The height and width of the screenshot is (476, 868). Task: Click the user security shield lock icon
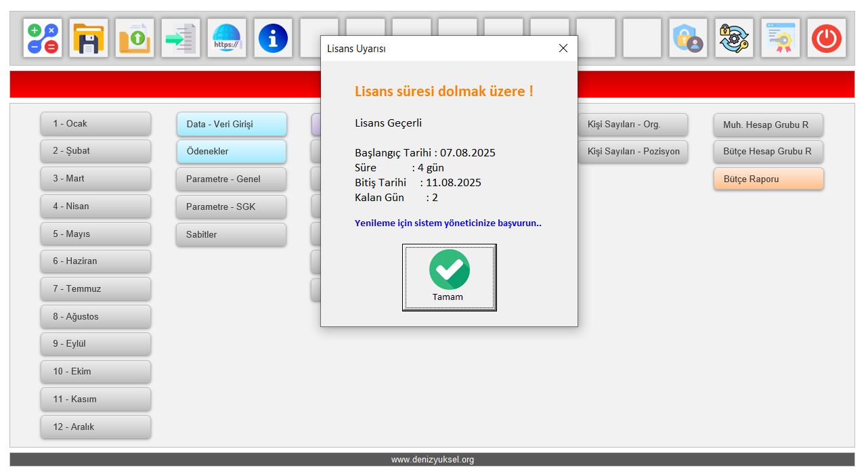(689, 38)
